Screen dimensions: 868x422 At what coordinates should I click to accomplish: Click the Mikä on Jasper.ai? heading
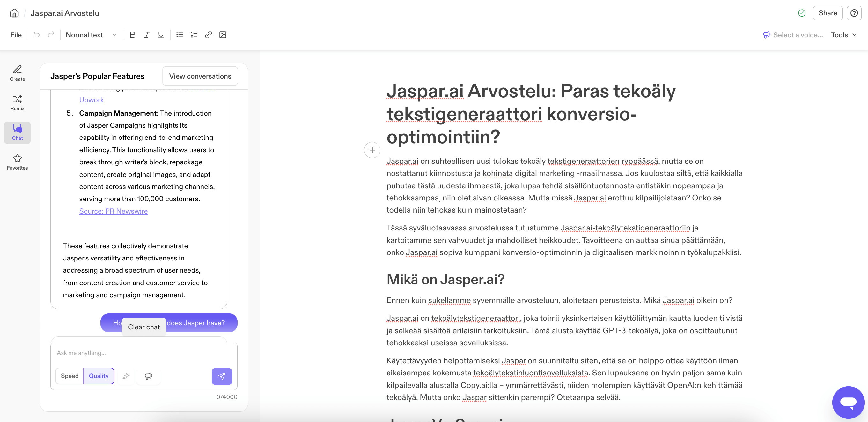click(x=445, y=279)
